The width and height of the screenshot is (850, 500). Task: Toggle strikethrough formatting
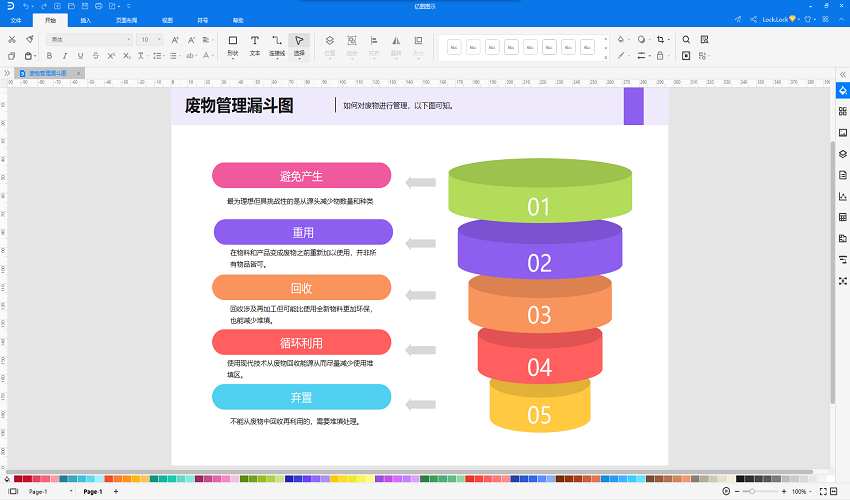tap(96, 56)
